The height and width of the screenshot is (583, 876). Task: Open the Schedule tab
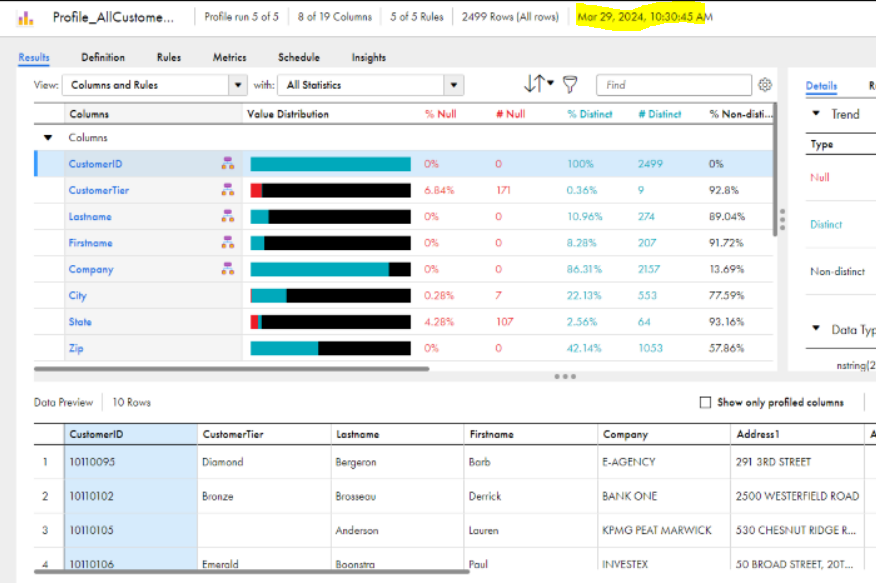299,58
